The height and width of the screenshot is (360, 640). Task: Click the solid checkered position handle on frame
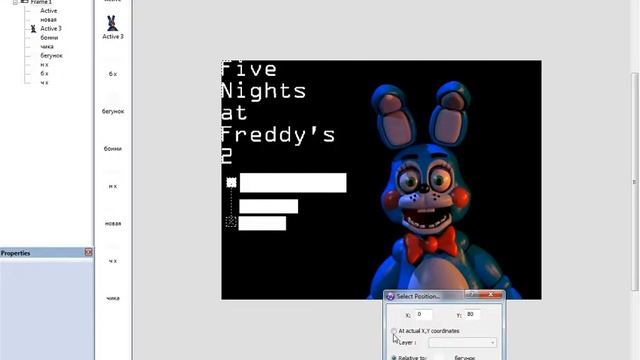pos(231,182)
